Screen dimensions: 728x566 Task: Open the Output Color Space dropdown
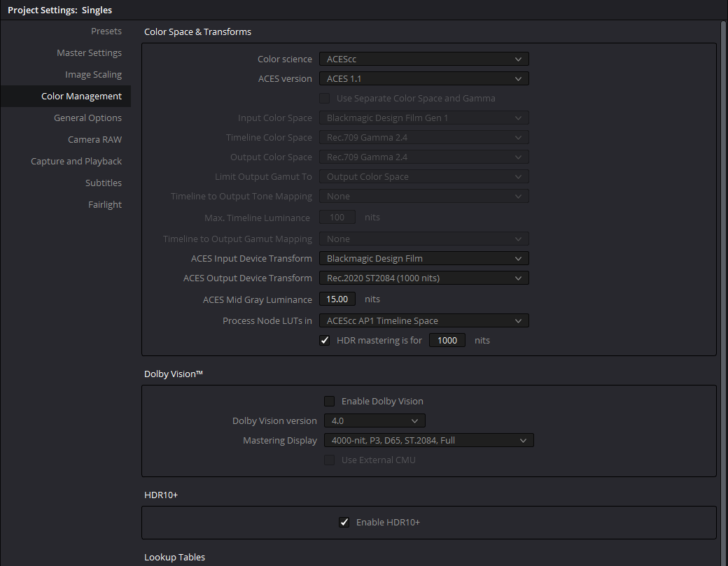point(424,157)
